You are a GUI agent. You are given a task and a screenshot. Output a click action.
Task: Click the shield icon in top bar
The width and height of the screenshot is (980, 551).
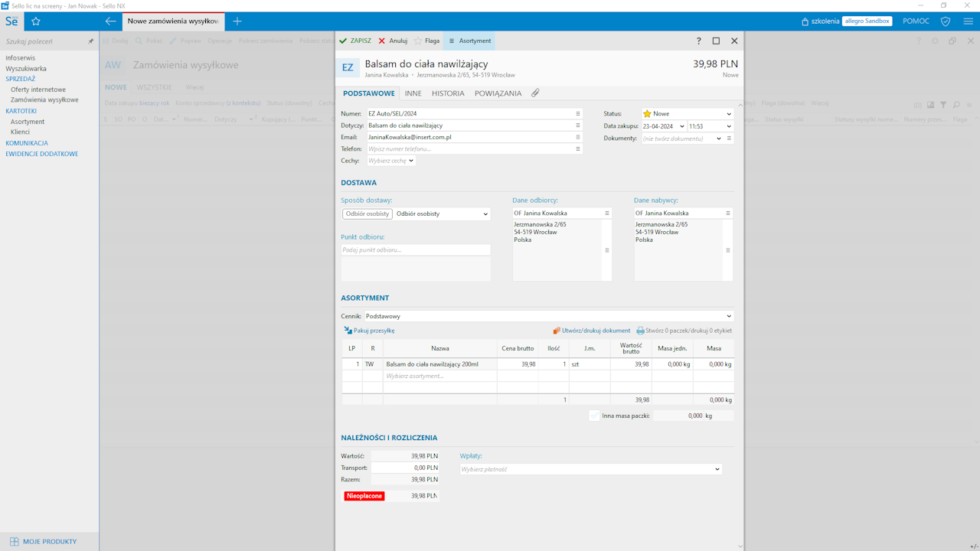pos(946,21)
